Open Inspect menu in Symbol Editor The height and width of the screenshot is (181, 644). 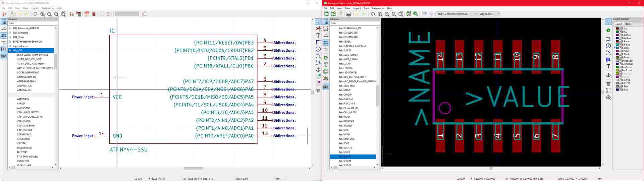point(35,8)
